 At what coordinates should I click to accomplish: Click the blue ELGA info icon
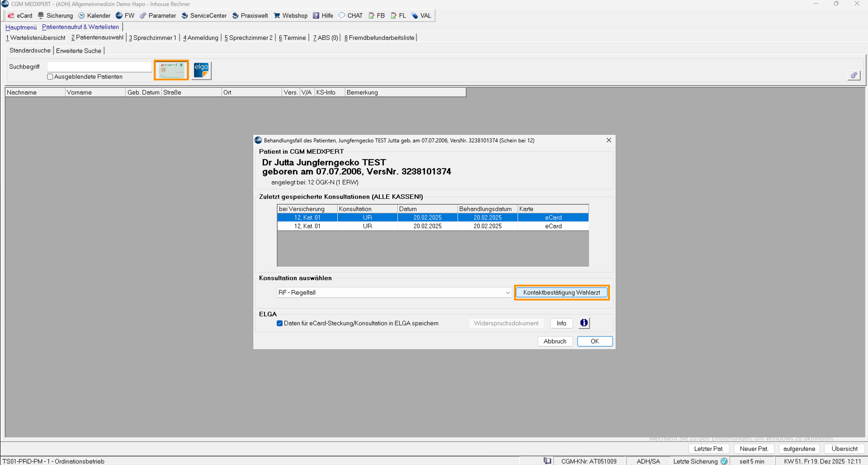click(x=584, y=323)
